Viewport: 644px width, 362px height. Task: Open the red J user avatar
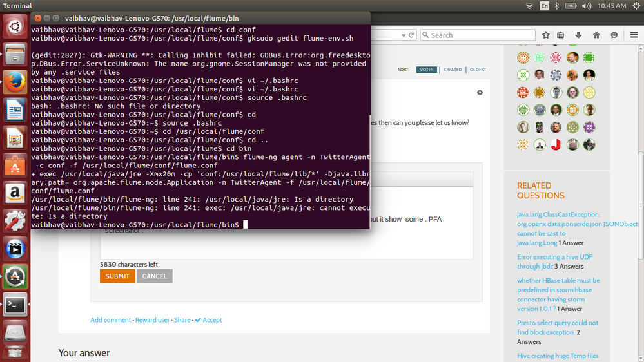click(556, 145)
